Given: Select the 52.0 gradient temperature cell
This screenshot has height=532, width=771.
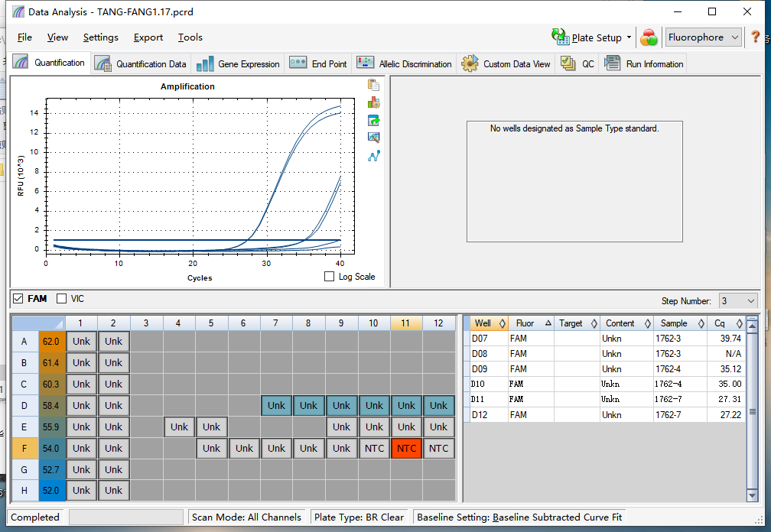Looking at the screenshot, I should [52, 490].
